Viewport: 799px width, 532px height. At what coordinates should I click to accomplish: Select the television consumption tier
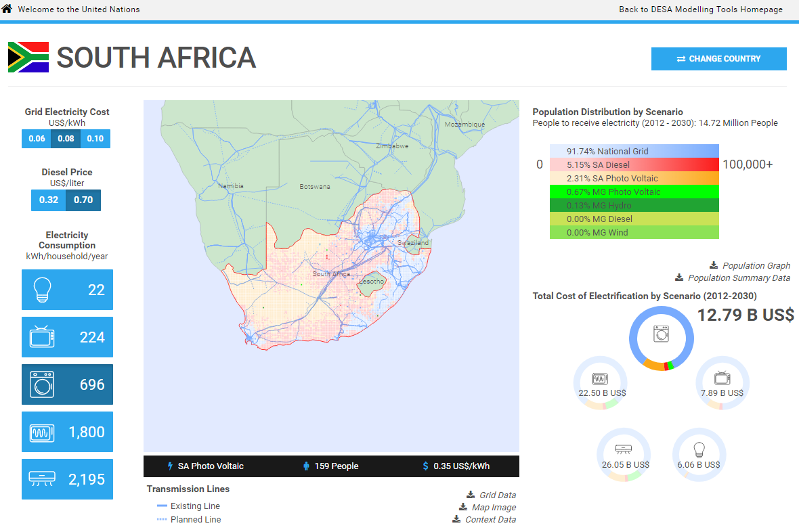click(67, 337)
